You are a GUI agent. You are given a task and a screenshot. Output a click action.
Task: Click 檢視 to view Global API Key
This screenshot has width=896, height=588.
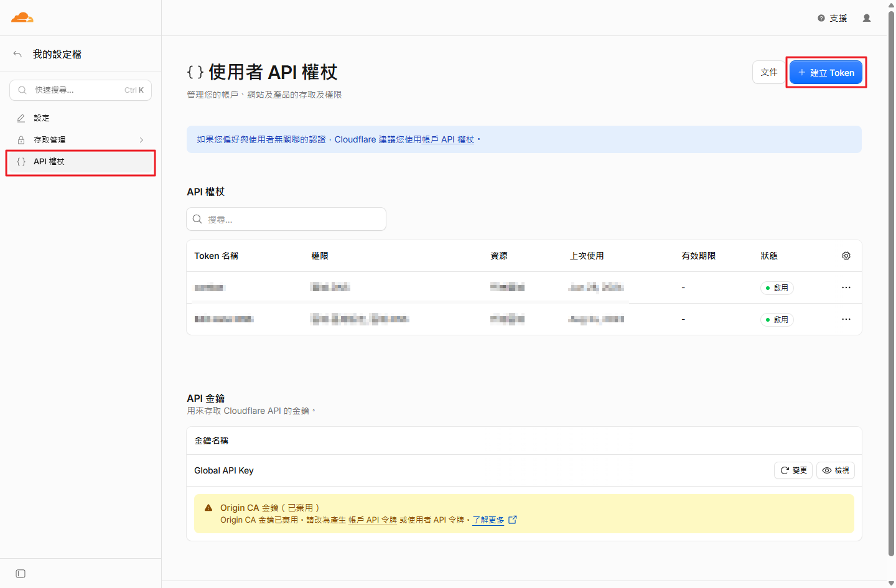pyautogui.click(x=836, y=470)
